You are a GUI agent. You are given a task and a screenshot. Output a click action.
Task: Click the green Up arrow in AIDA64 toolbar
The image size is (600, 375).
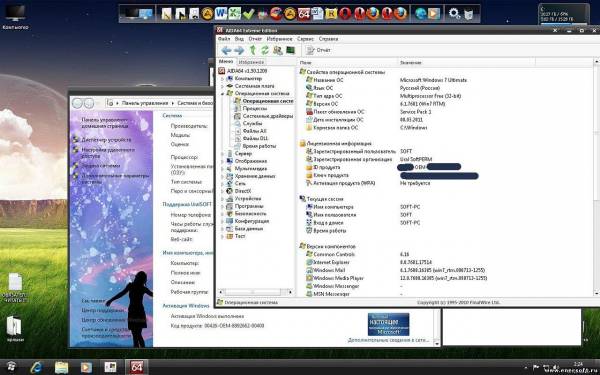[252, 50]
